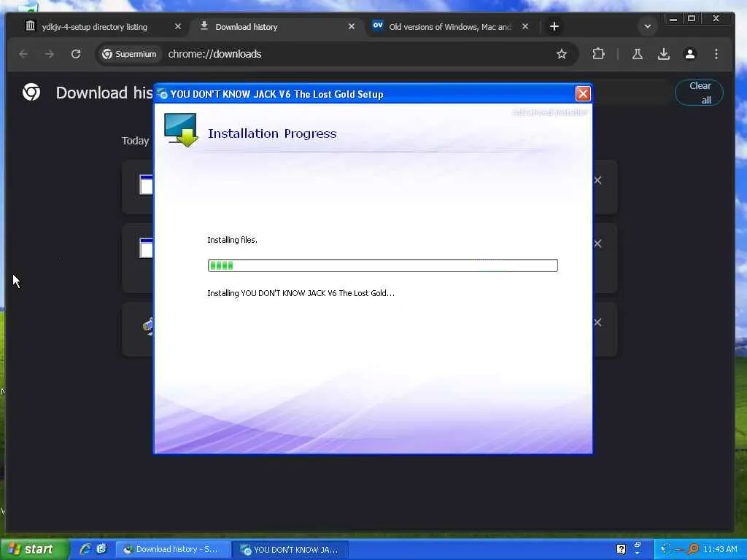Click third download's installer icon
The image size is (747, 560).
pyautogui.click(x=148, y=326)
